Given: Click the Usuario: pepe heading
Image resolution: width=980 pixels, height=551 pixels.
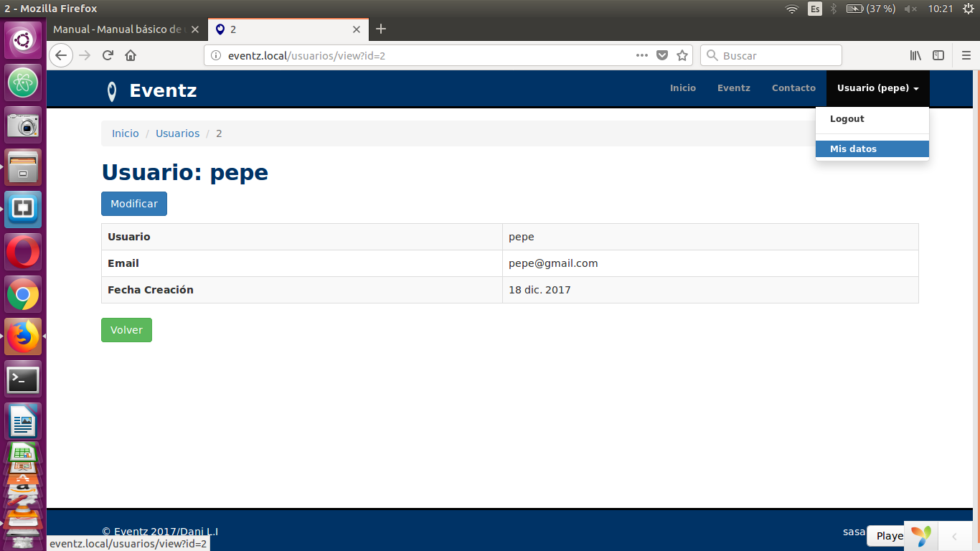Looking at the screenshot, I should [x=184, y=172].
